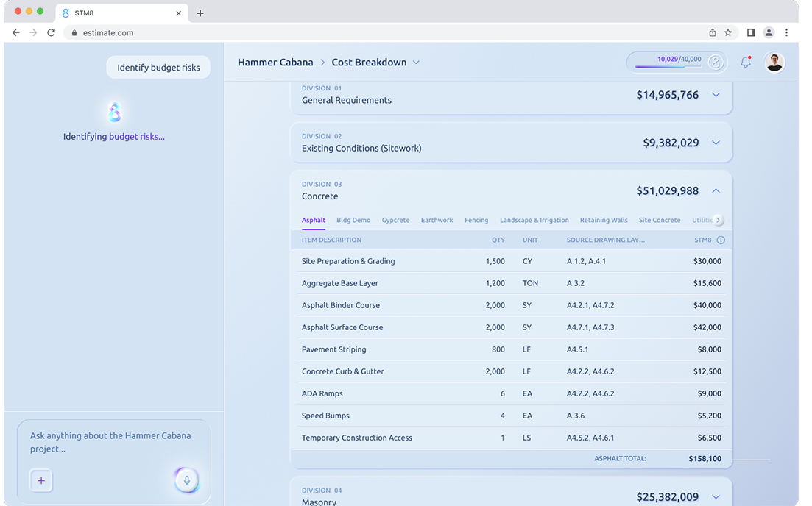Click the STM8 info icon in column header
Viewport: 812px width, 506px height.
click(x=721, y=240)
